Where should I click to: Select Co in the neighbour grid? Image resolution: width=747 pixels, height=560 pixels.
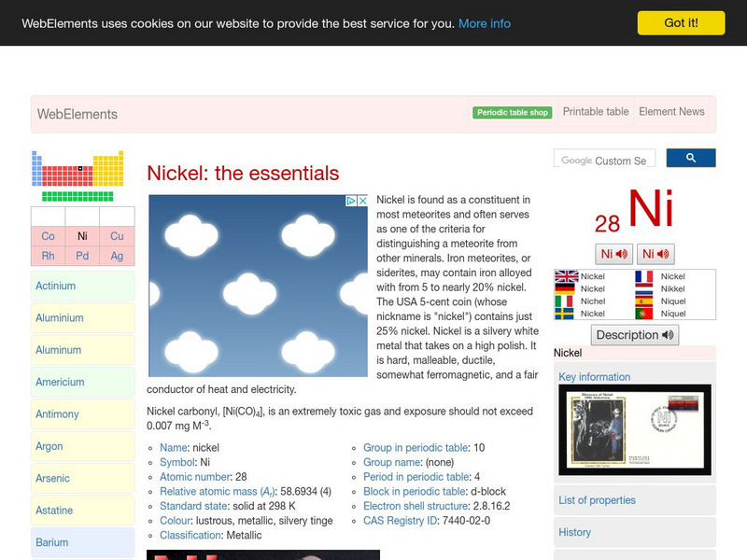pyautogui.click(x=48, y=236)
